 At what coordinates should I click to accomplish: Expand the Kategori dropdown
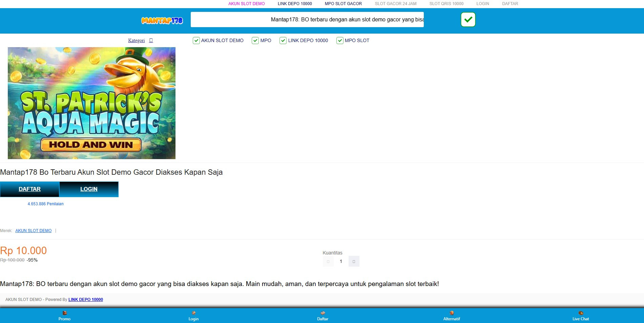pyautogui.click(x=140, y=40)
